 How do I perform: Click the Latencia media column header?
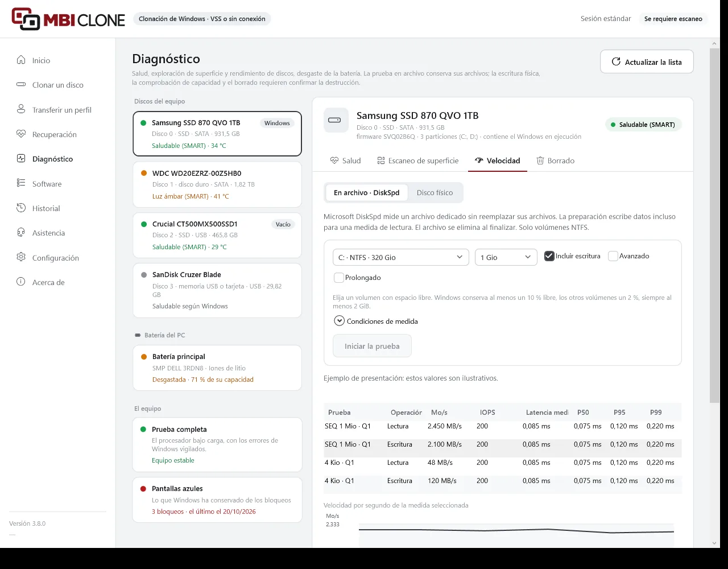tap(547, 412)
